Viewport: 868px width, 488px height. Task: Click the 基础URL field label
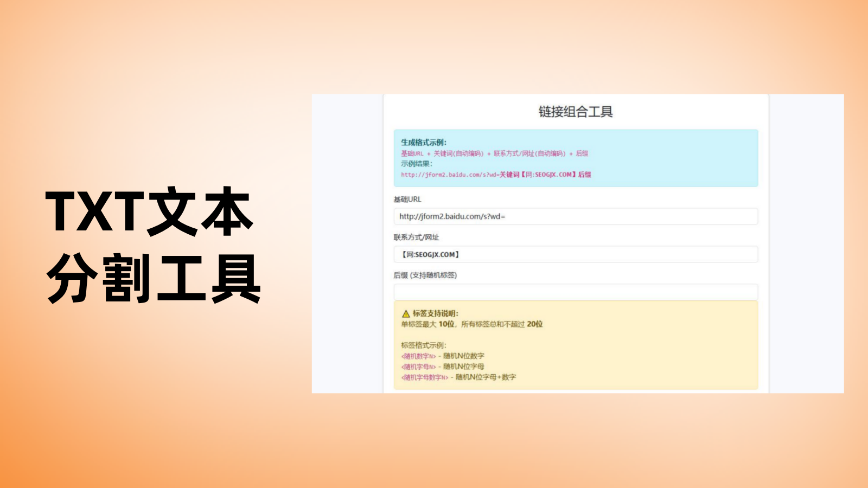click(407, 199)
